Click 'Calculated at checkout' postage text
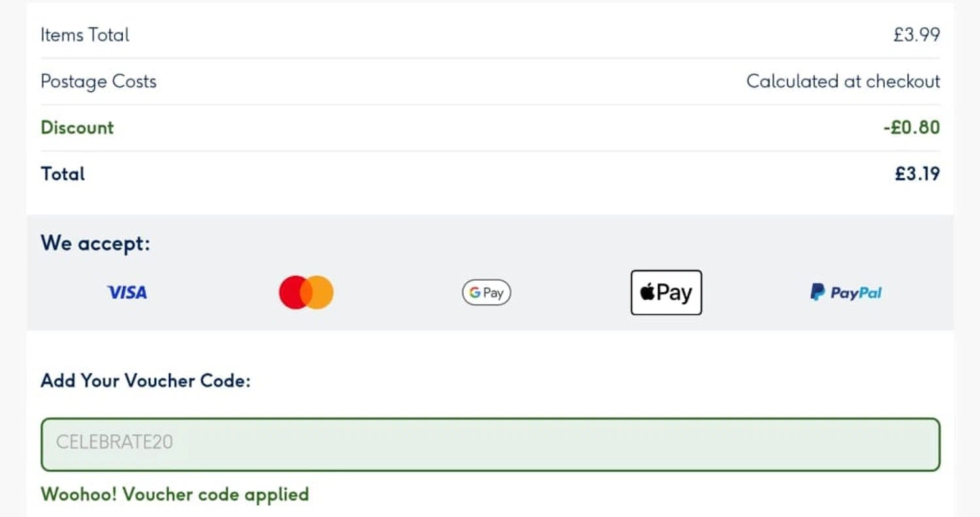 tap(843, 82)
